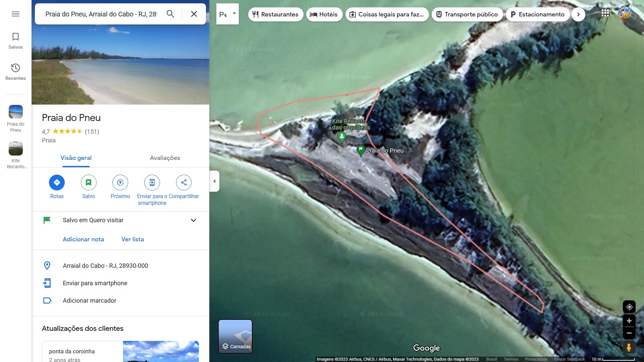
Task: Click Adicionar marcador row
Action: click(120, 301)
